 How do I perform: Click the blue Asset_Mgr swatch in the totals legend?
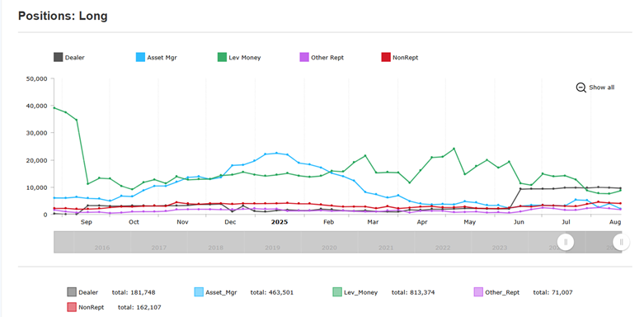click(x=199, y=292)
